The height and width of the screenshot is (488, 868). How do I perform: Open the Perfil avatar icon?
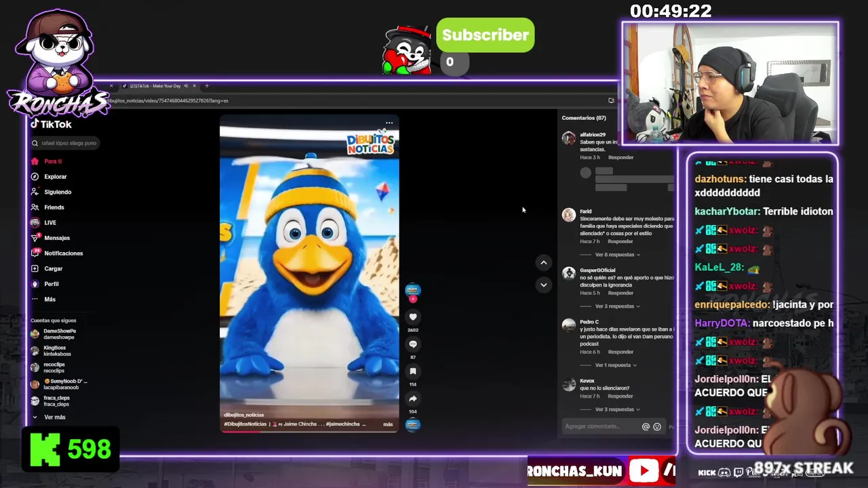click(x=35, y=284)
